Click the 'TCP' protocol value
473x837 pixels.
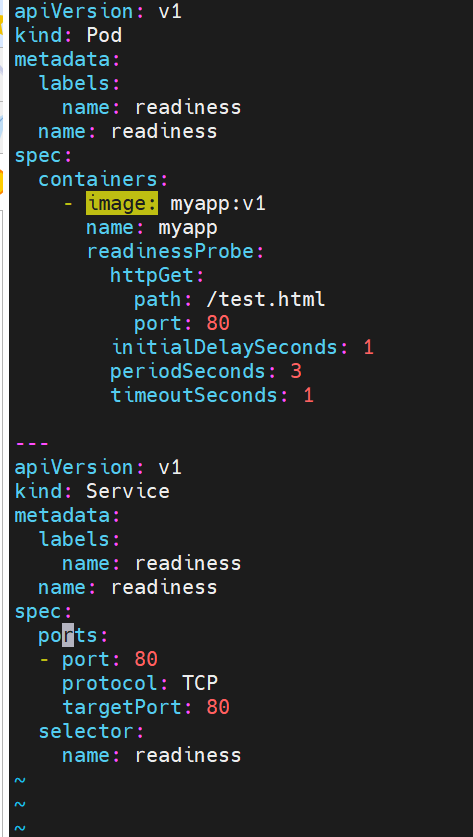click(x=200, y=683)
